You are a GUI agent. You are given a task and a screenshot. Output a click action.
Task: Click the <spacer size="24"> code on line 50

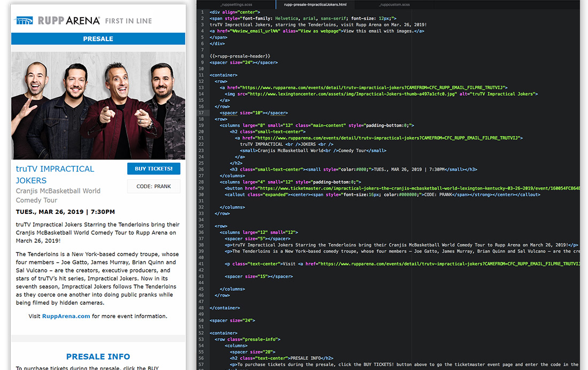point(233,320)
